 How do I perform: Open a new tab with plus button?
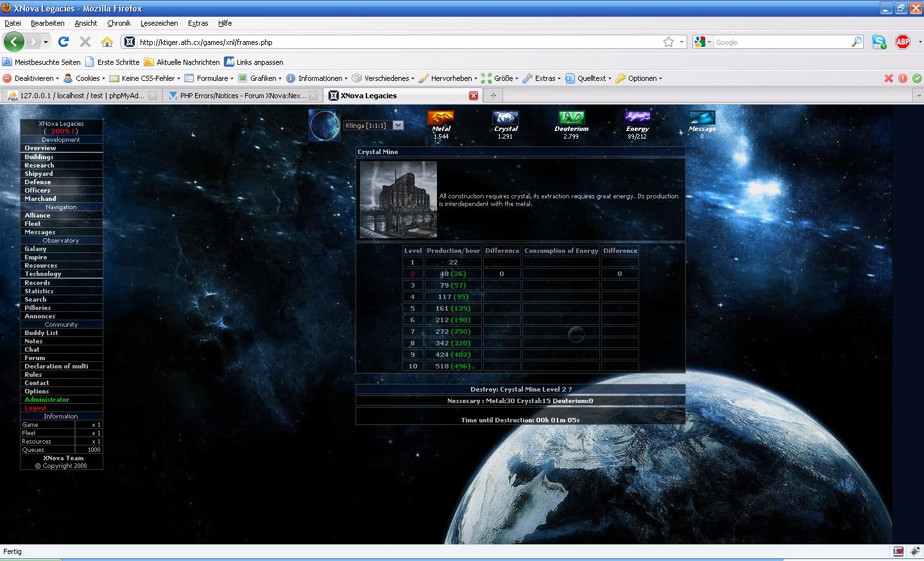click(x=493, y=96)
